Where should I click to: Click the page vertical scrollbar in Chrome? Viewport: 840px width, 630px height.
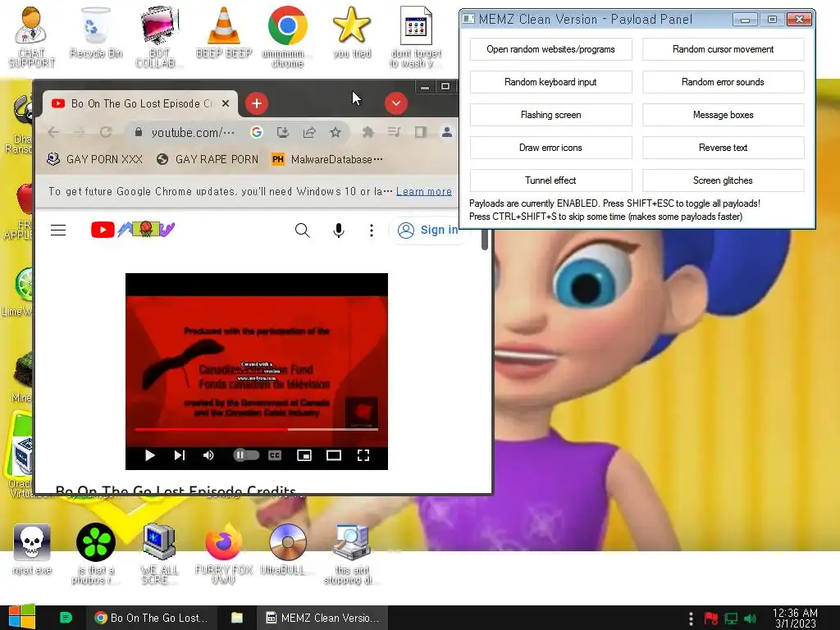point(485,240)
